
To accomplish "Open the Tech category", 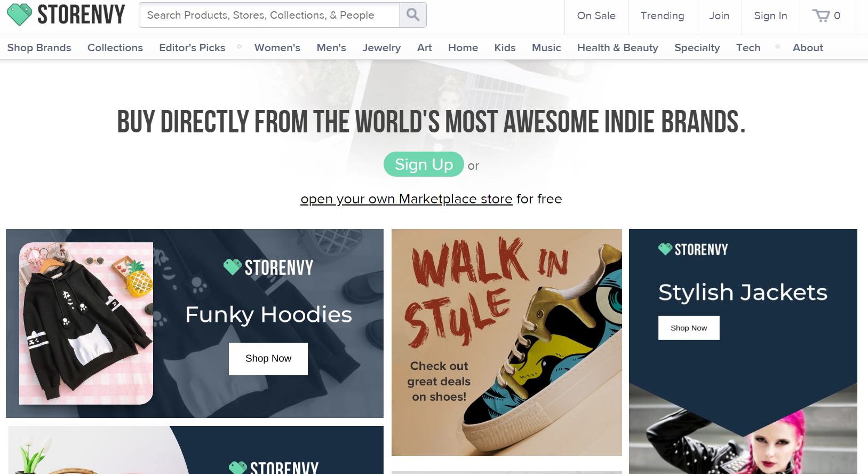I will [x=748, y=48].
